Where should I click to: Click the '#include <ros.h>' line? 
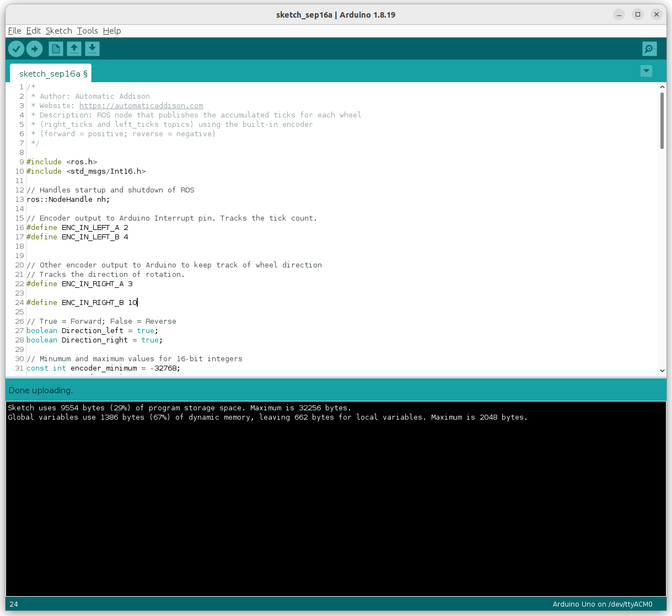pyautogui.click(x=62, y=162)
